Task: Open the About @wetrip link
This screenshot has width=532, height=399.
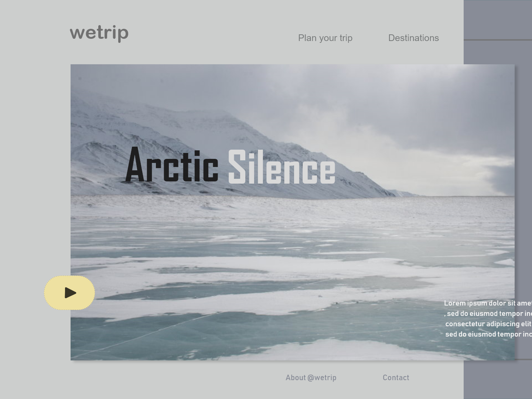Action: [x=311, y=378]
